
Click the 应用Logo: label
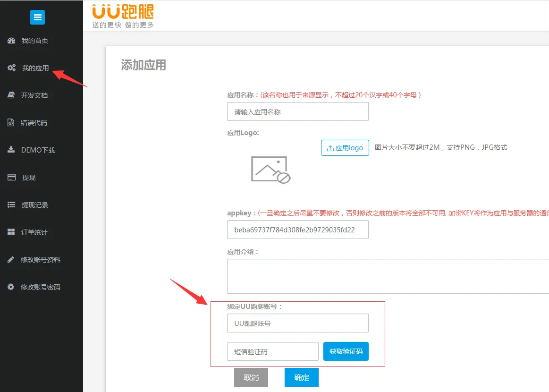click(x=243, y=133)
